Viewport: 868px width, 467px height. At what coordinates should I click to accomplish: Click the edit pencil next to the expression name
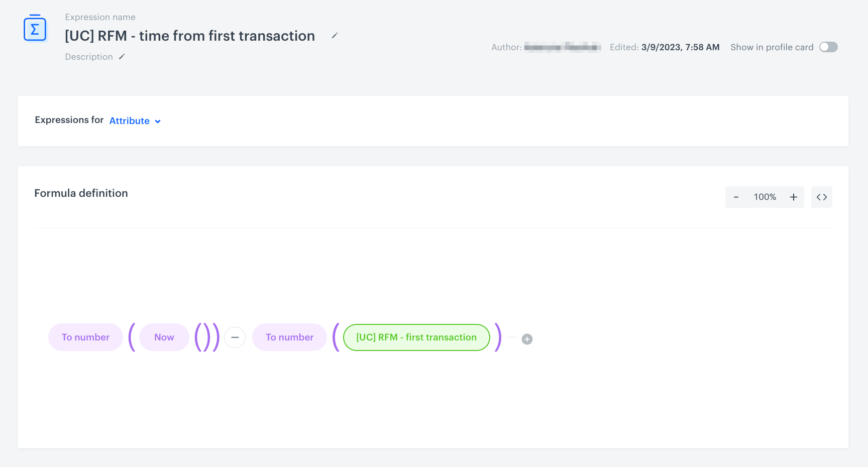point(335,36)
